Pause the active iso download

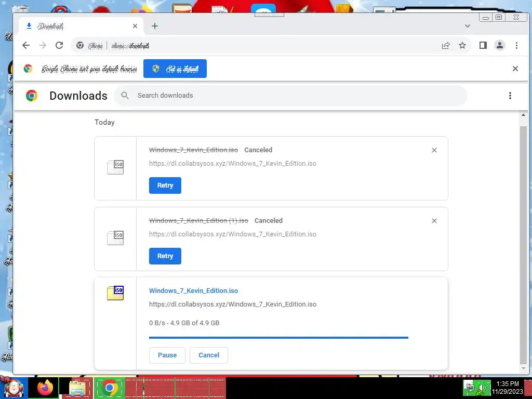(167, 355)
